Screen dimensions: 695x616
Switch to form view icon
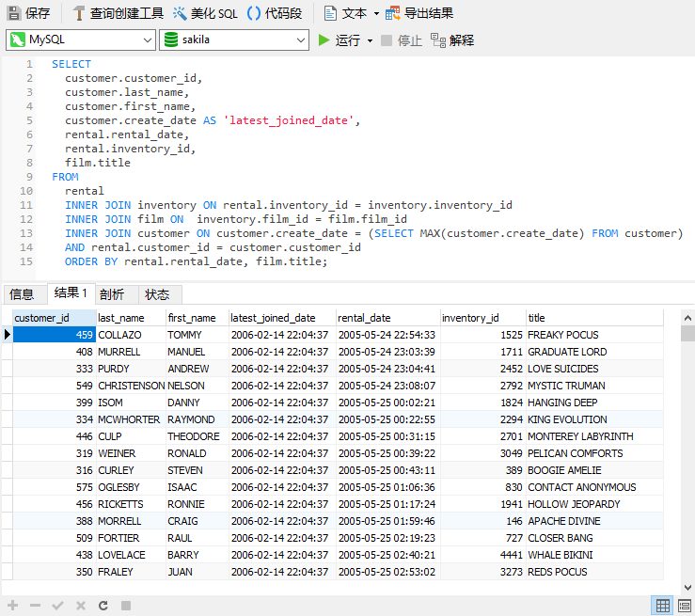[685, 606]
